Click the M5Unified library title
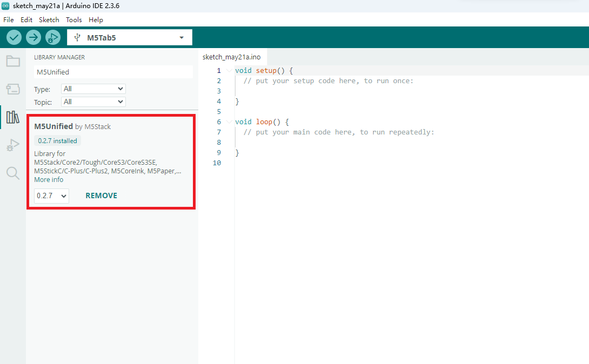This screenshot has height=364, width=589. point(53,126)
